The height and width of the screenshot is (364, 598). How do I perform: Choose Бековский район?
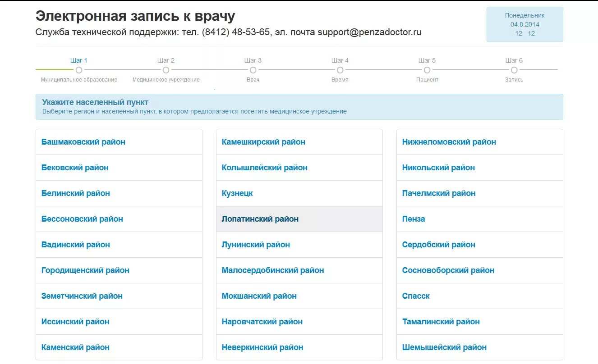point(119,168)
